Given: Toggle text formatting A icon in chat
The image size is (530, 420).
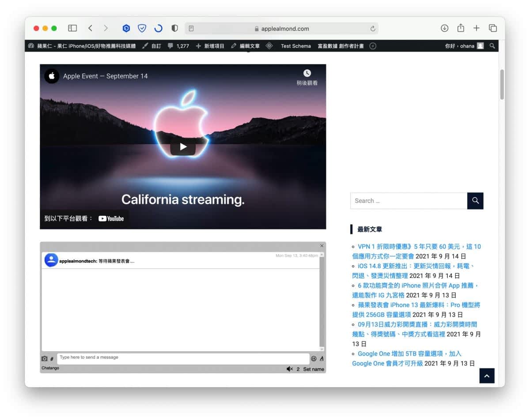Looking at the screenshot, I should coord(322,359).
